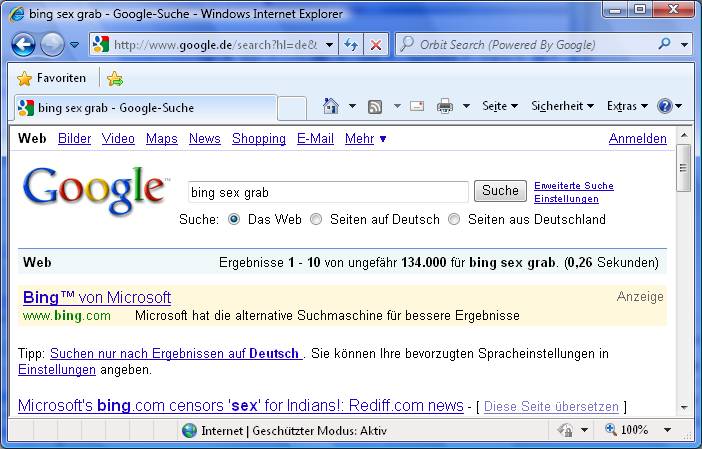The image size is (702, 449).
Task: Open the Favoriten star button
Action: [52, 78]
